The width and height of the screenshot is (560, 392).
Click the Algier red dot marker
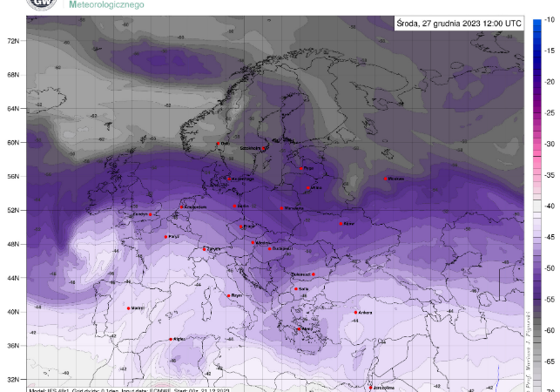pos(171,339)
